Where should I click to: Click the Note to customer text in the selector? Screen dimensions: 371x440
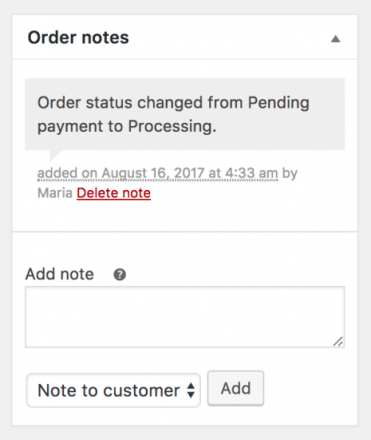pyautogui.click(x=109, y=390)
